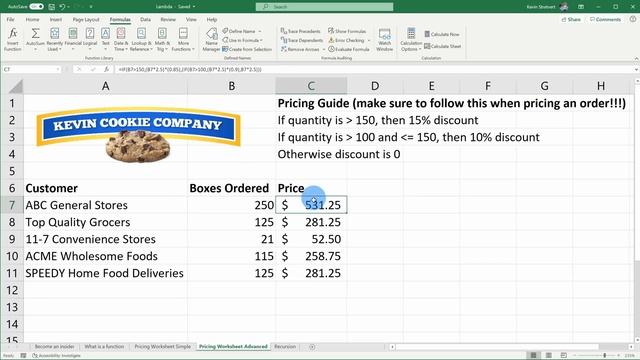
Task: Open the Name Manager
Action: tap(211, 40)
